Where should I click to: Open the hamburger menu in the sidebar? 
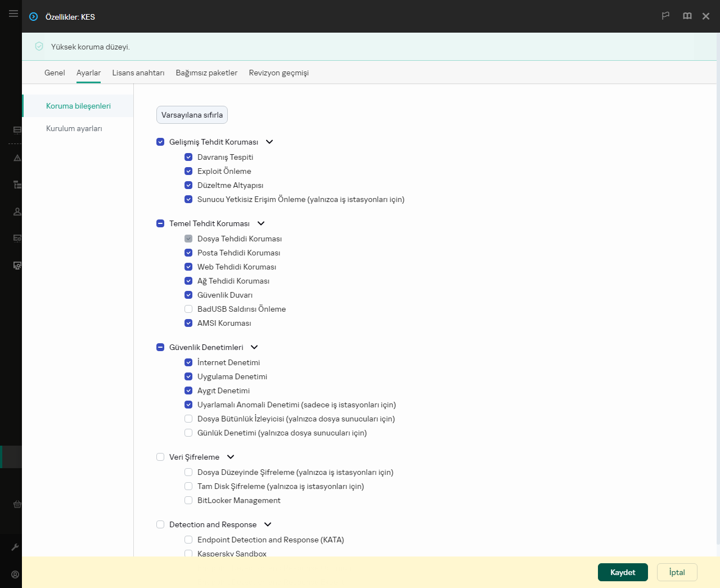click(13, 14)
